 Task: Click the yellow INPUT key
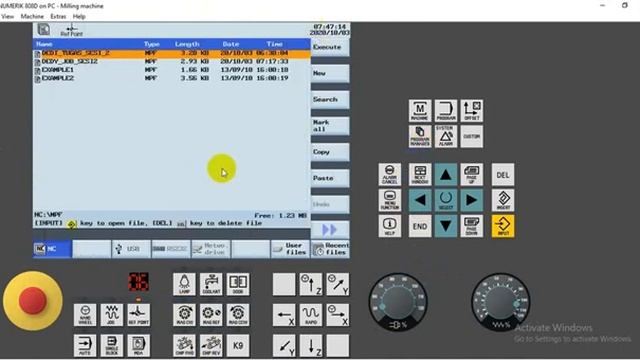pyautogui.click(x=503, y=226)
